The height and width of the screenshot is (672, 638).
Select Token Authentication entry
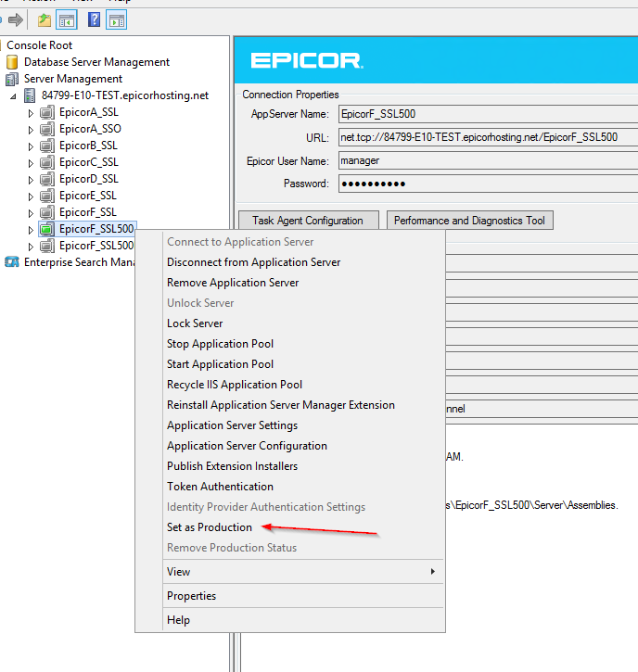pyautogui.click(x=220, y=487)
